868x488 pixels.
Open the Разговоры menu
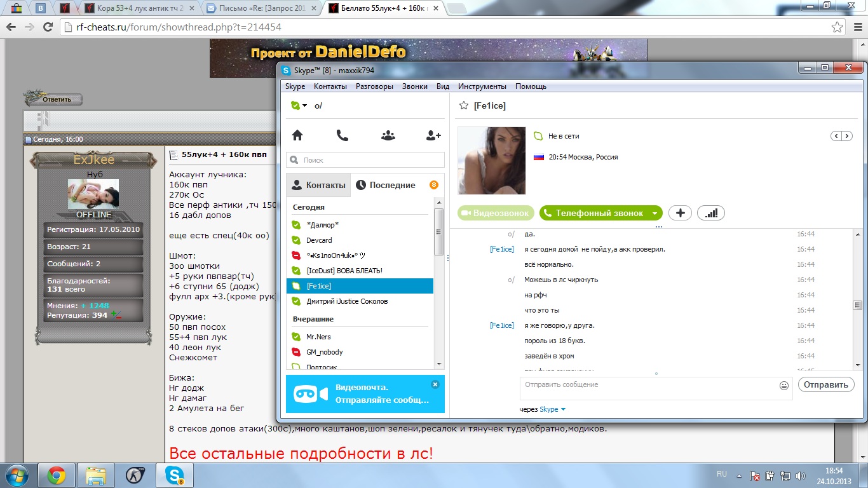[374, 86]
